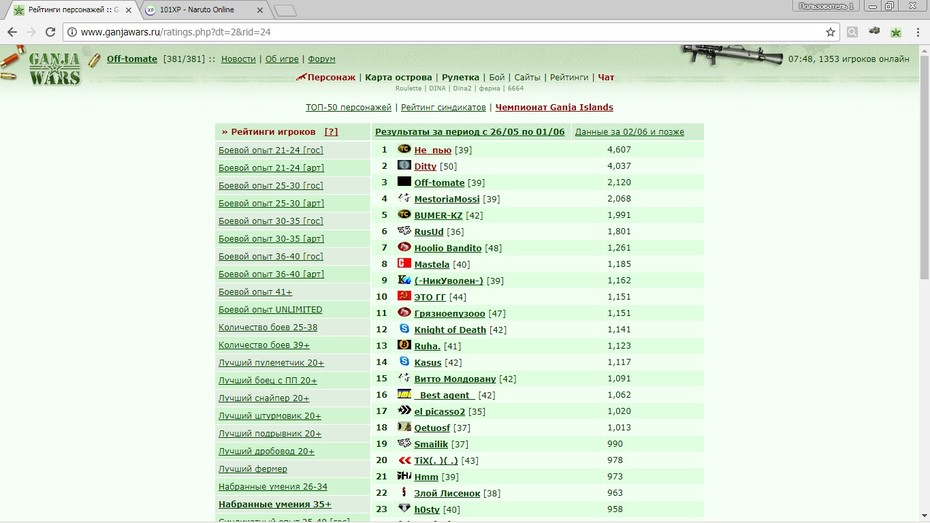Click syndicate icon next to Kasus

click(x=404, y=361)
